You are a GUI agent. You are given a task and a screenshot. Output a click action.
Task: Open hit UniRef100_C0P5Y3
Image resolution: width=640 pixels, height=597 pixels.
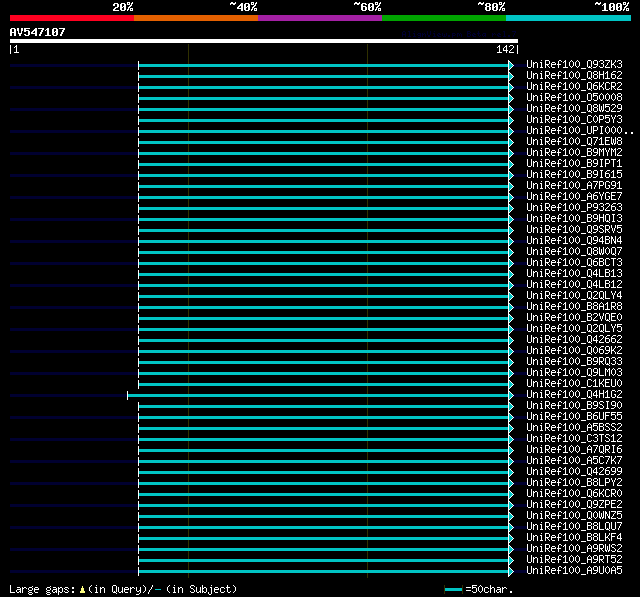[x=574, y=120]
